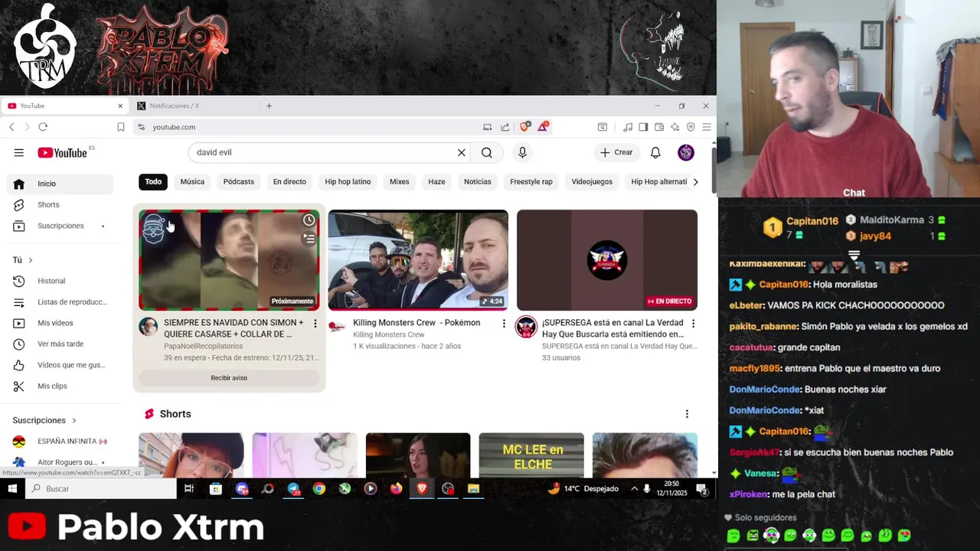Open the Killing Monsters Crew Pokémon thumbnail
The width and height of the screenshot is (980, 551).
(418, 260)
